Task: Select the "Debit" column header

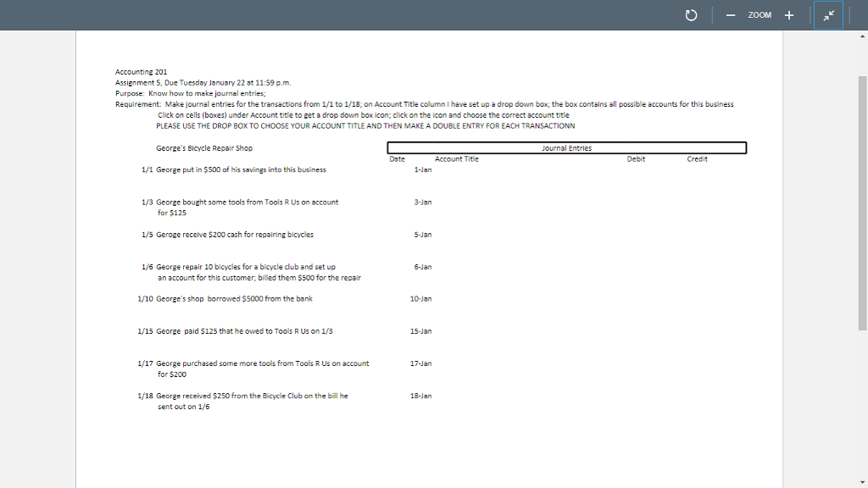Action: pos(636,158)
